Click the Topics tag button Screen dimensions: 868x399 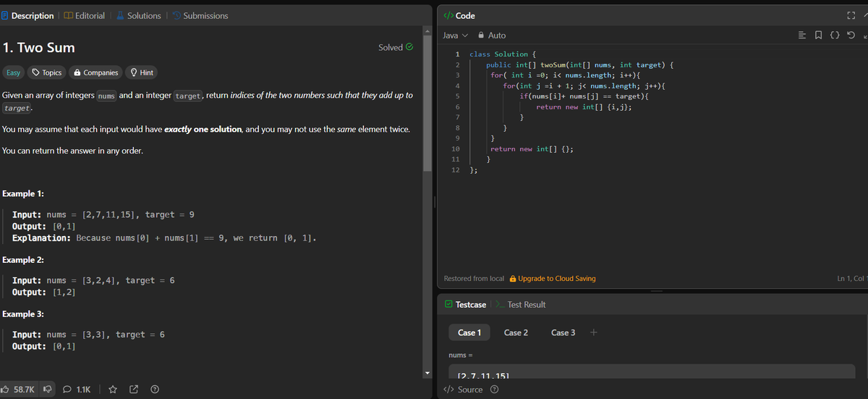tap(46, 72)
